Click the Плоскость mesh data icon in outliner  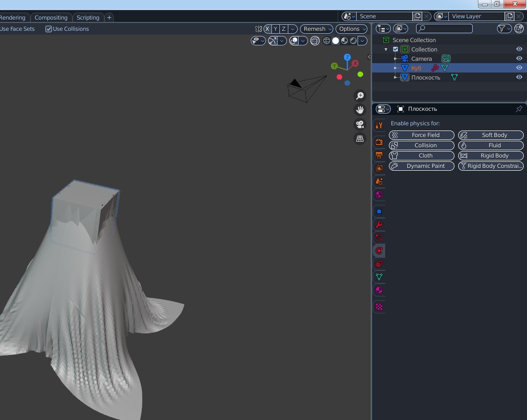pos(454,77)
